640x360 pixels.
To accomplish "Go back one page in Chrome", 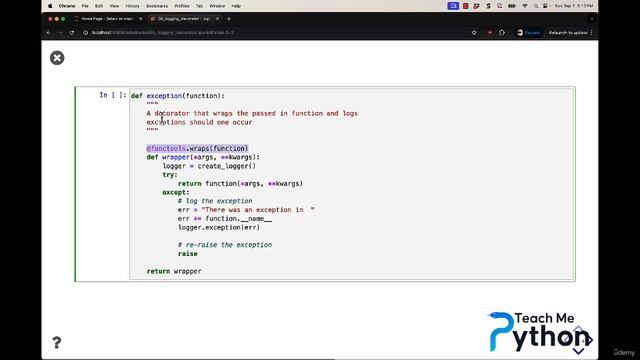I will 49,33.
